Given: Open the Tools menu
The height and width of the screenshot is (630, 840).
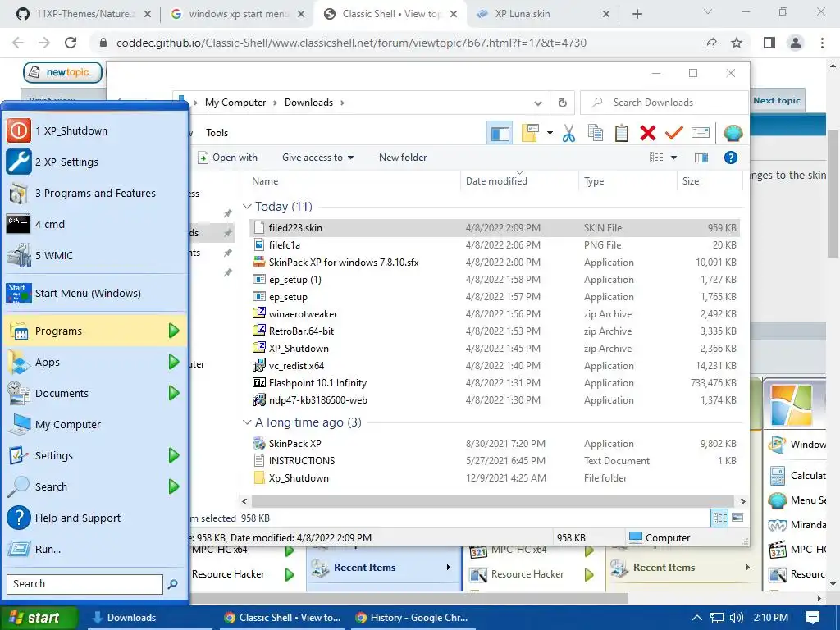Looking at the screenshot, I should pos(217,133).
